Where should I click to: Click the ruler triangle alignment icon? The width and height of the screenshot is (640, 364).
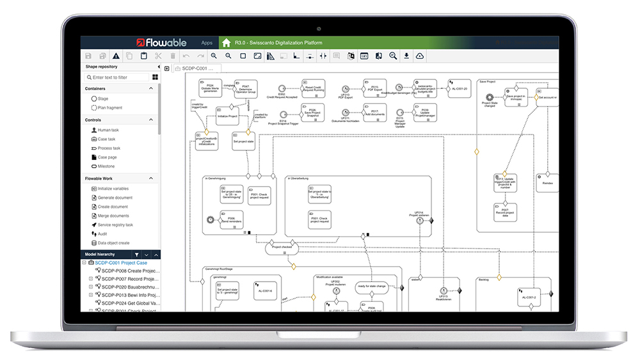coord(271,56)
